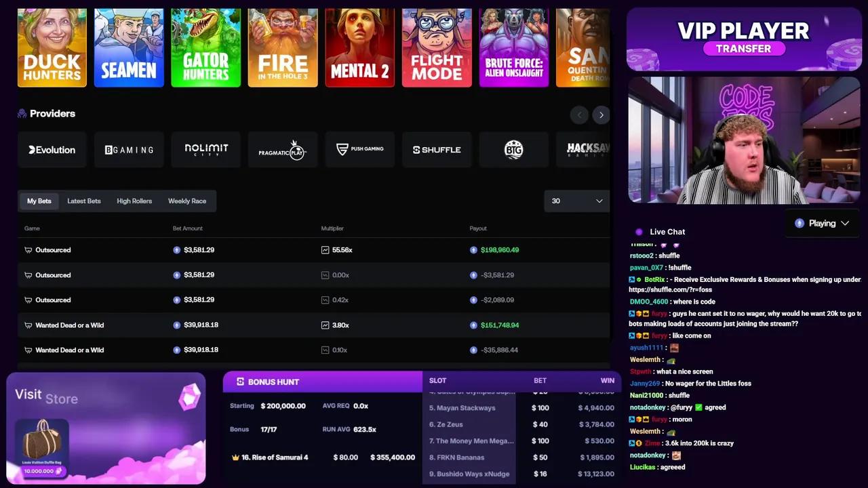Open the VIP Player Transfer banner
The image size is (868, 488).
744,39
